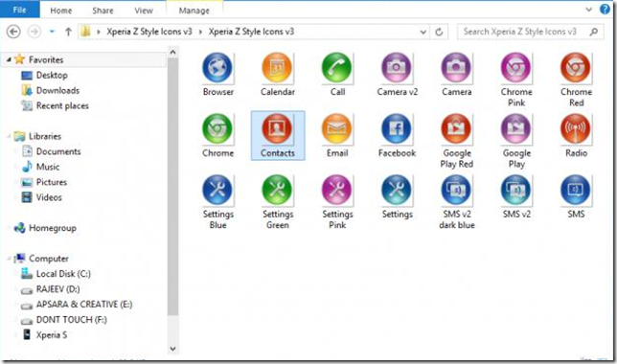Click second Xperia Z Style Icons v3 breadcrumb
The width and height of the screenshot is (617, 364).
[x=251, y=32]
